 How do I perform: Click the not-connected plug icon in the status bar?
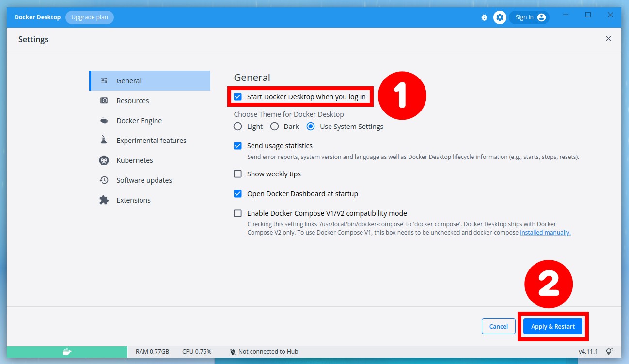[x=232, y=352]
